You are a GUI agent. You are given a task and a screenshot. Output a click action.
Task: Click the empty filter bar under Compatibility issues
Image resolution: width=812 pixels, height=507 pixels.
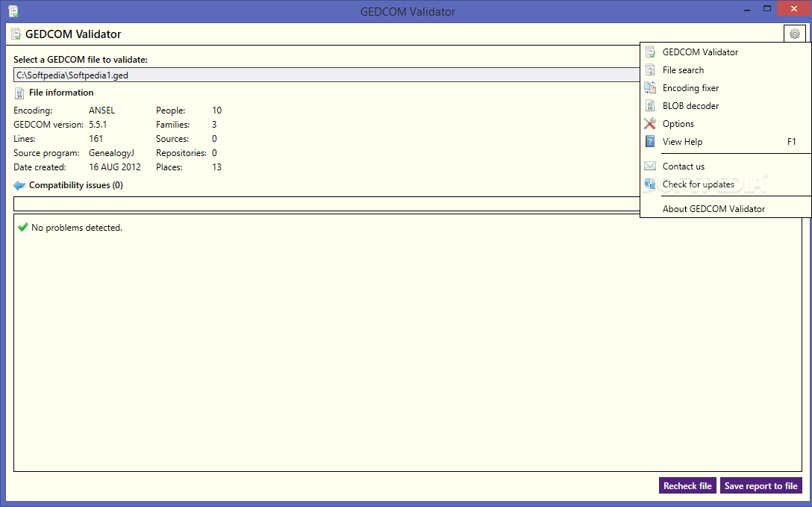pyautogui.click(x=327, y=204)
